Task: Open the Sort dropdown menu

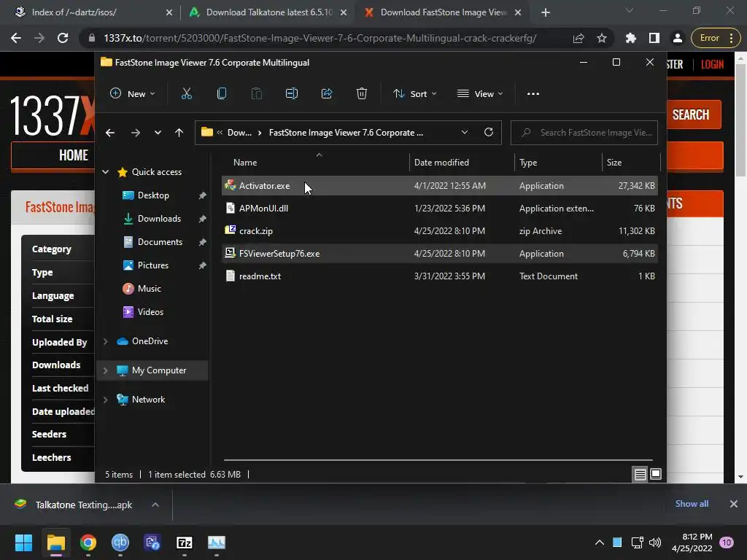Action: (414, 94)
